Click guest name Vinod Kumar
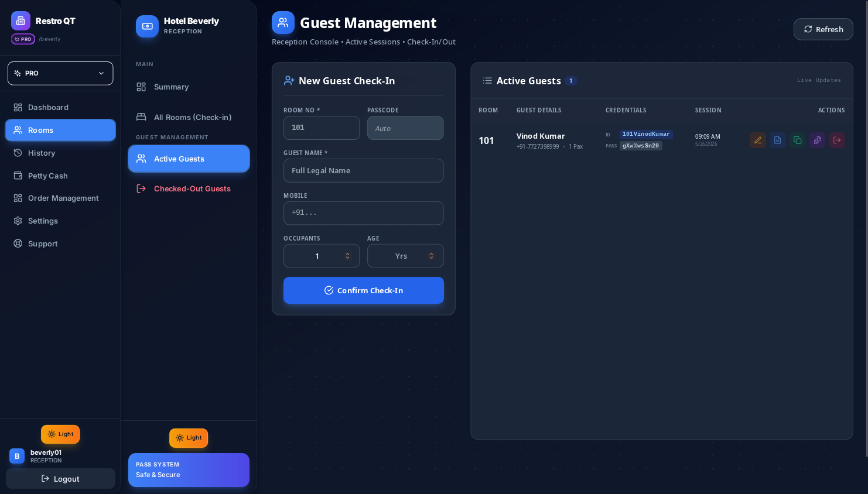Screen dimensions: 868x494 click(541, 136)
